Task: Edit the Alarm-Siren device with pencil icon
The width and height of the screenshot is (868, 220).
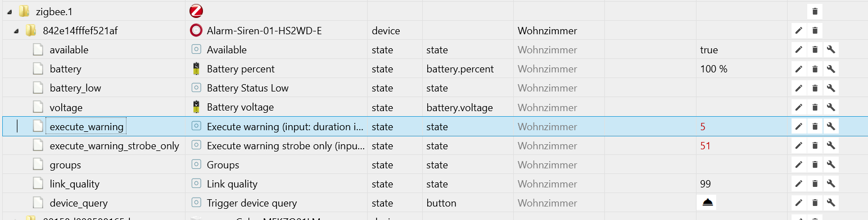Action: (x=798, y=30)
